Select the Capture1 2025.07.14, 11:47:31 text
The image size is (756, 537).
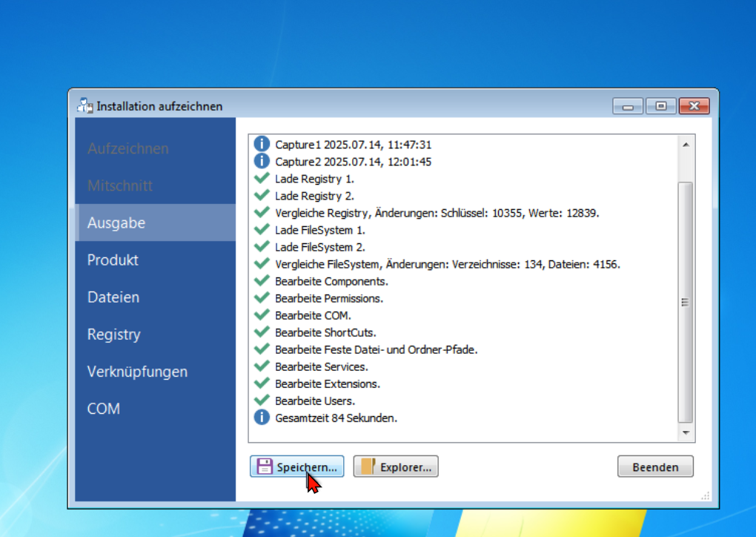tap(354, 145)
